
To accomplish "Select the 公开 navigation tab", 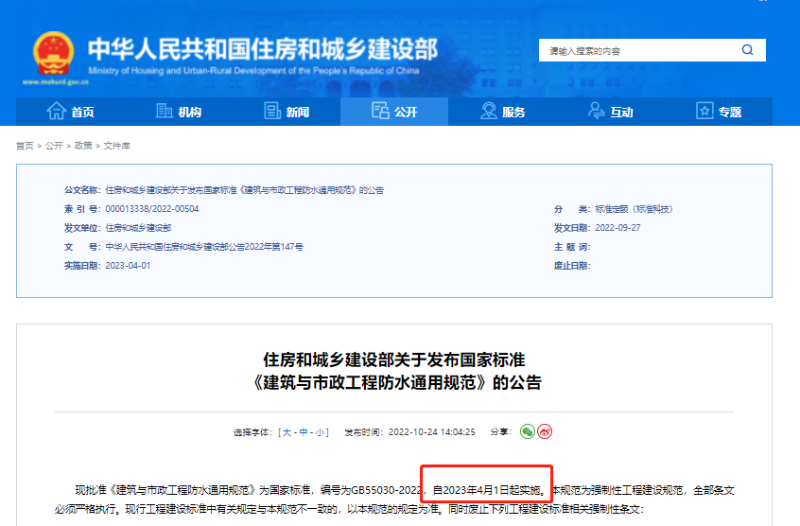I will (394, 112).
